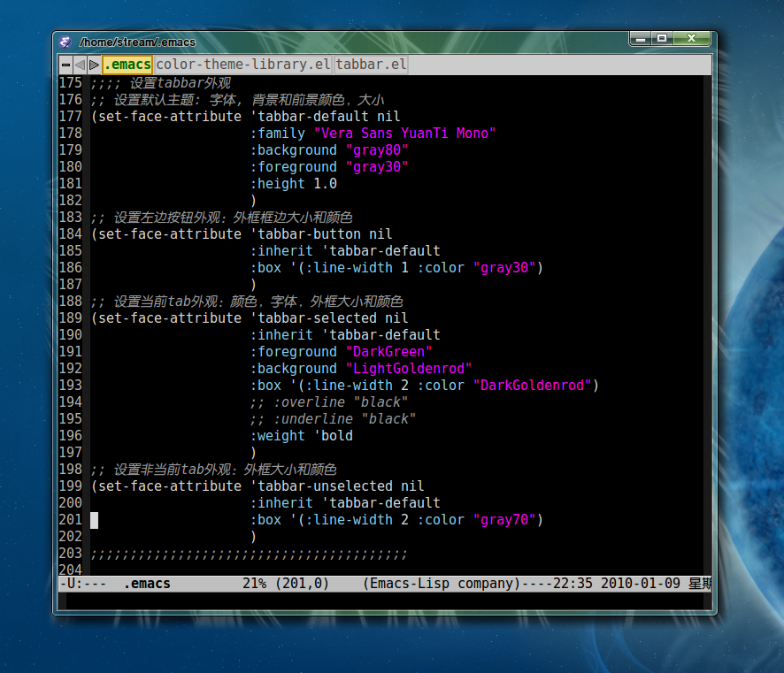
Task: Click "gray80" on the :background line
Action: coord(377,149)
